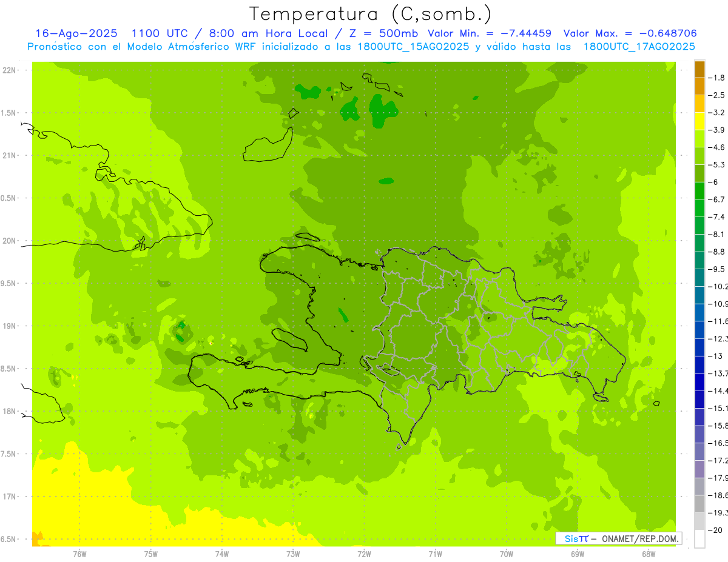This screenshot has height=562, width=728.
Task: Click the dark orange swatch above -1.8
Action: click(699, 69)
